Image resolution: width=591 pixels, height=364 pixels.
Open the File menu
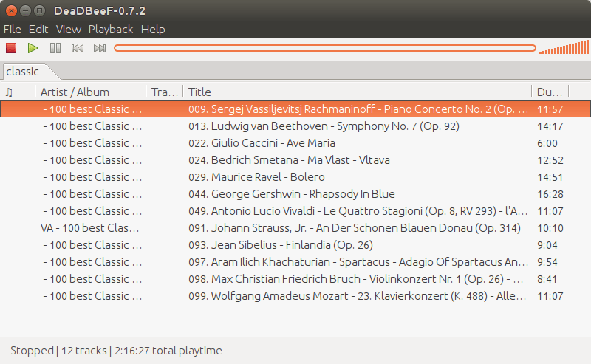pyautogui.click(x=12, y=30)
